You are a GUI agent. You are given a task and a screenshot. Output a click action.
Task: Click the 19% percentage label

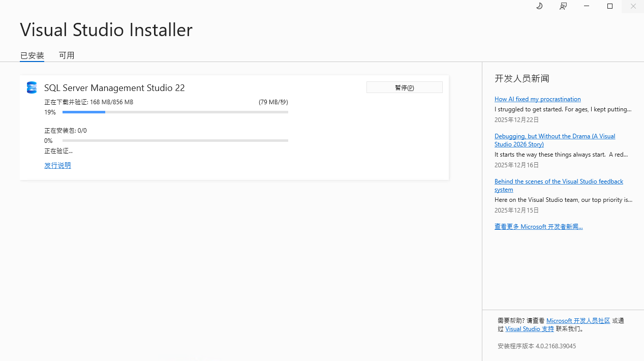tap(50, 112)
